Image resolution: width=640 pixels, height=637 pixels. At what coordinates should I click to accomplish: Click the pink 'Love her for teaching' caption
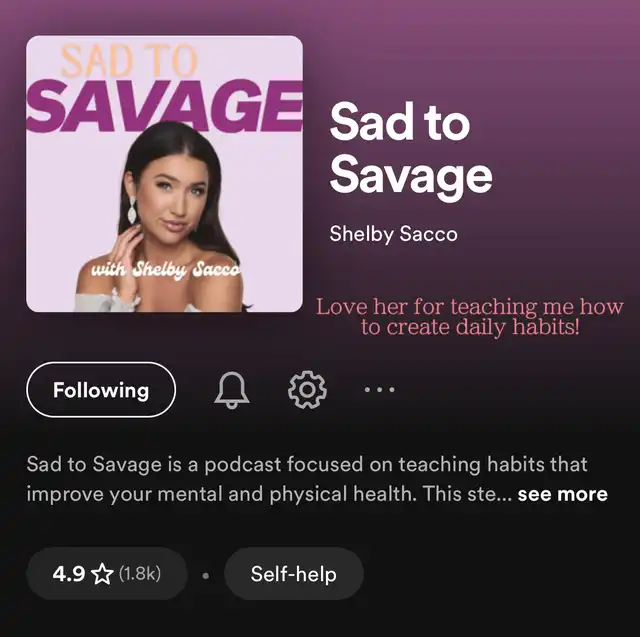point(470,317)
